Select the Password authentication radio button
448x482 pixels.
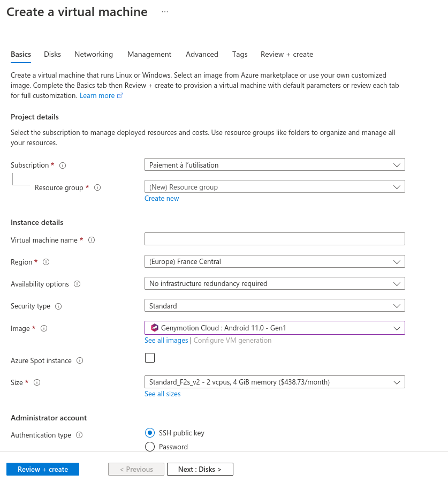coord(149,446)
